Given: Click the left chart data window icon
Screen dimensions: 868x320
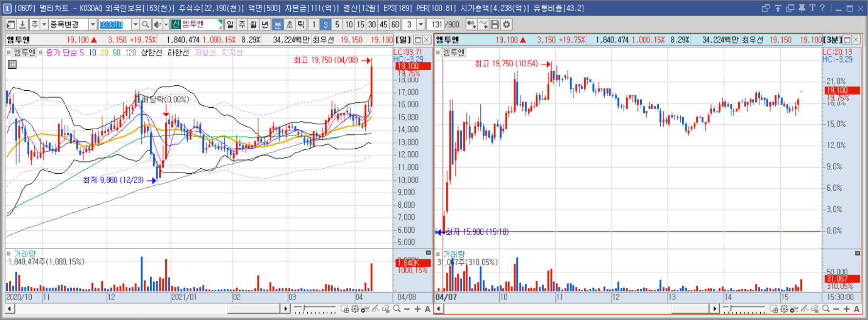Looking at the screenshot, I should (344, 309).
